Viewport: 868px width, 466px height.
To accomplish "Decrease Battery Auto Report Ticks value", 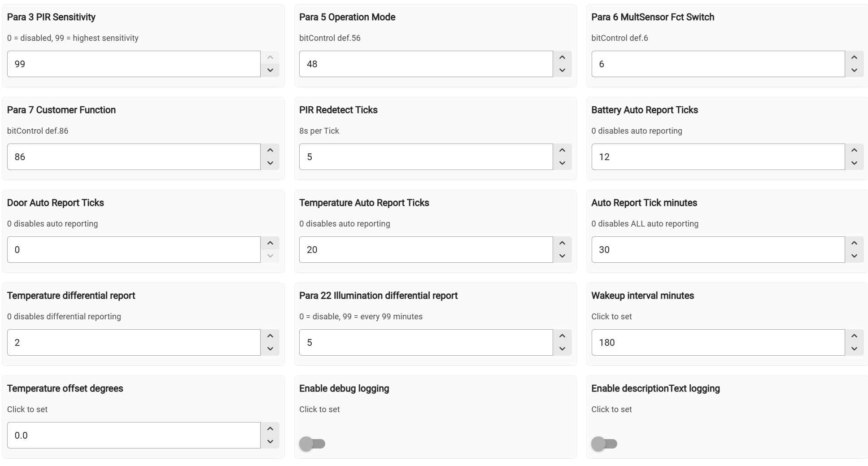I will pyautogui.click(x=854, y=163).
